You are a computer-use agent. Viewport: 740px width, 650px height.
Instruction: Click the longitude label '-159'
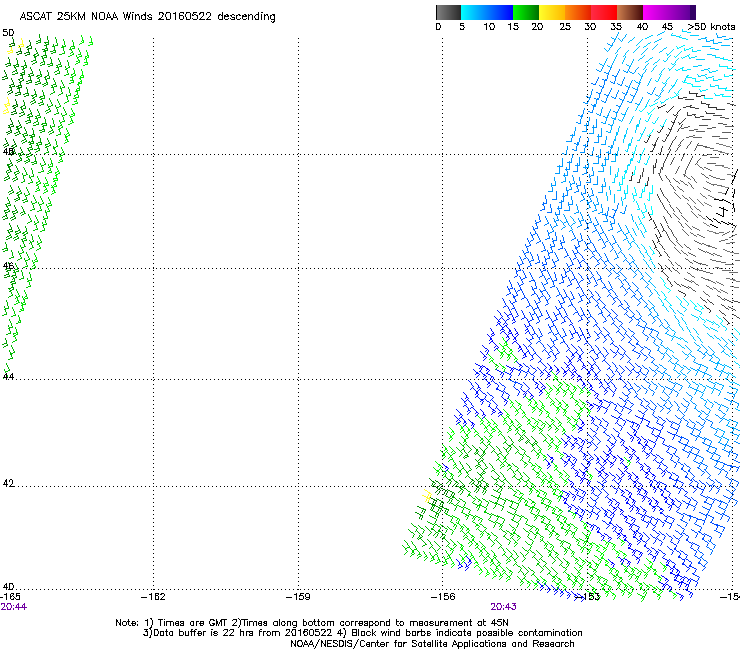pos(298,597)
